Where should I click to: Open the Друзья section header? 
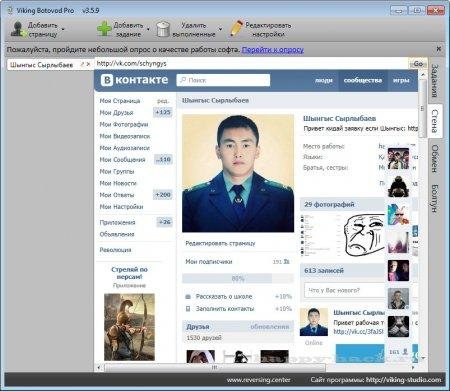tap(198, 327)
